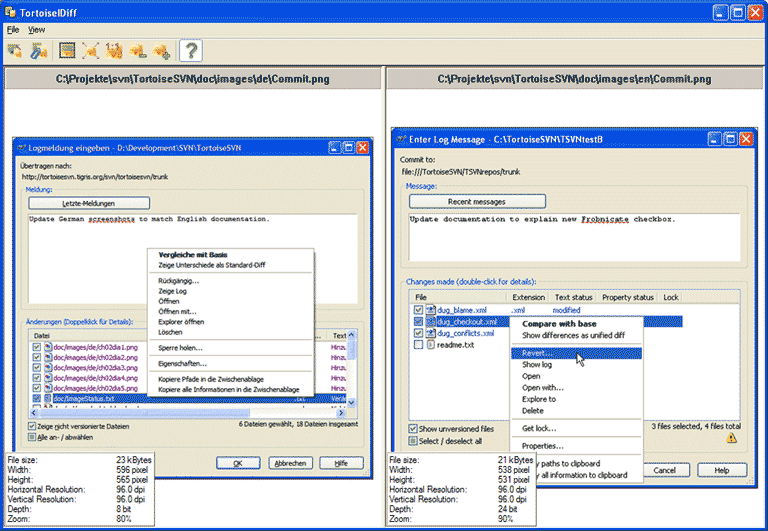
Task: Enable overlay mode from the toolbar
Action: coord(39,51)
